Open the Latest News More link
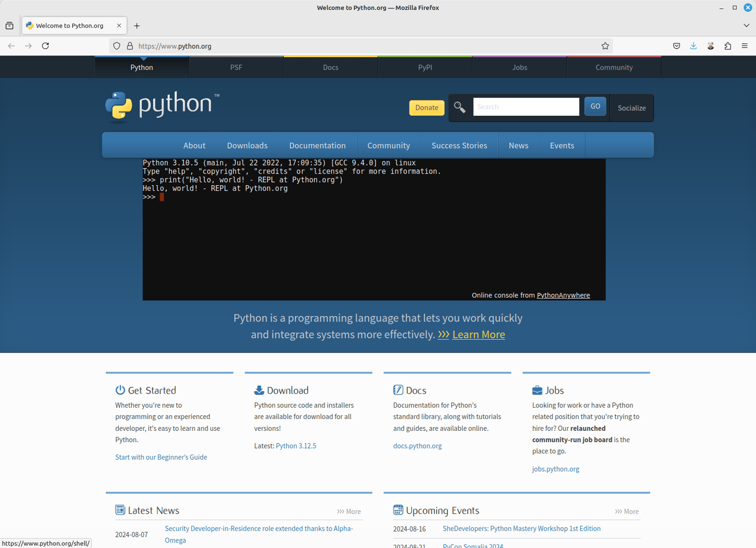 pyautogui.click(x=349, y=512)
